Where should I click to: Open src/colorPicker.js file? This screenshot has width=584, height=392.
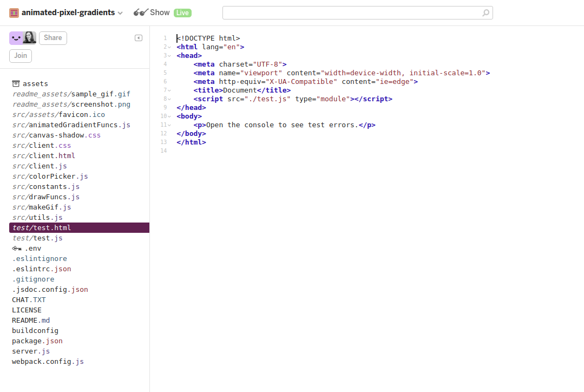(x=50, y=177)
